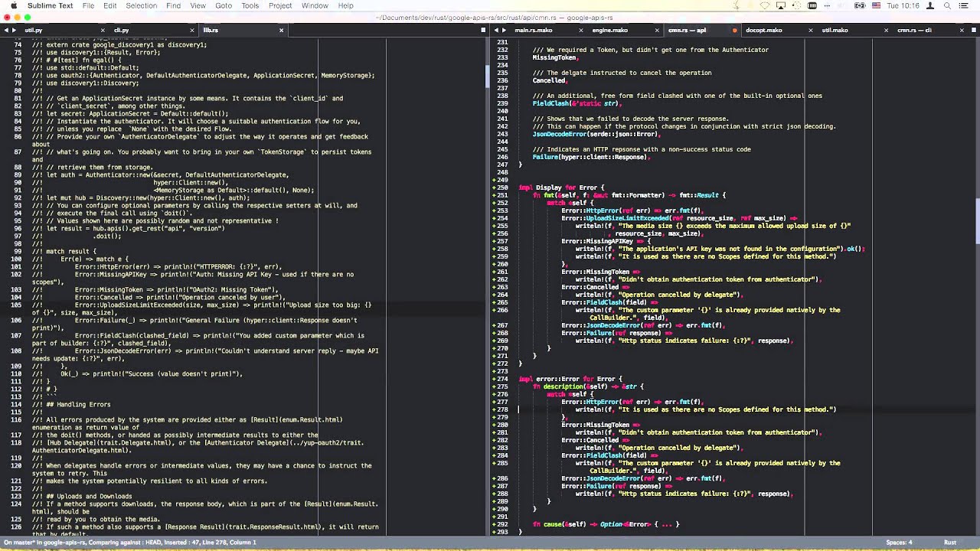This screenshot has height=551, width=980.
Task: Change indentation via Spaces: 4 in status bar
Action: click(x=899, y=543)
